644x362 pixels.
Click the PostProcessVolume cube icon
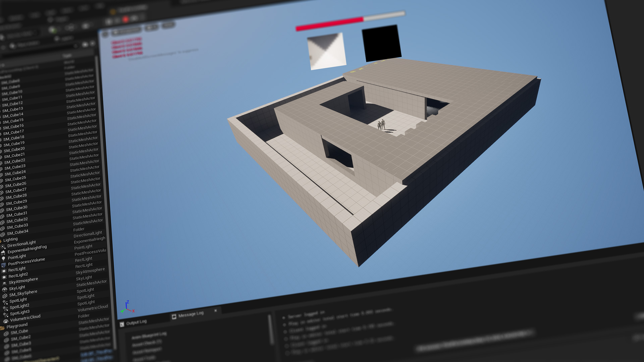click(4, 265)
